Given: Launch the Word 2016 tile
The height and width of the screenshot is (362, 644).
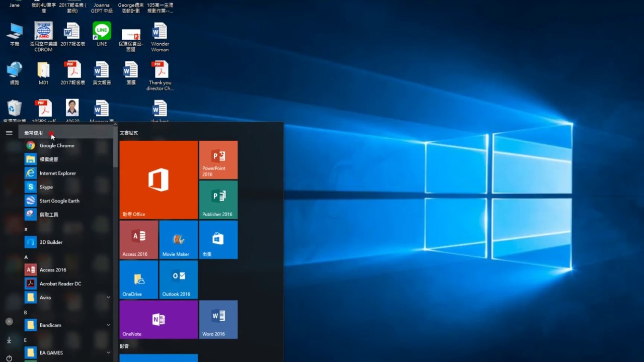Looking at the screenshot, I should tap(218, 319).
